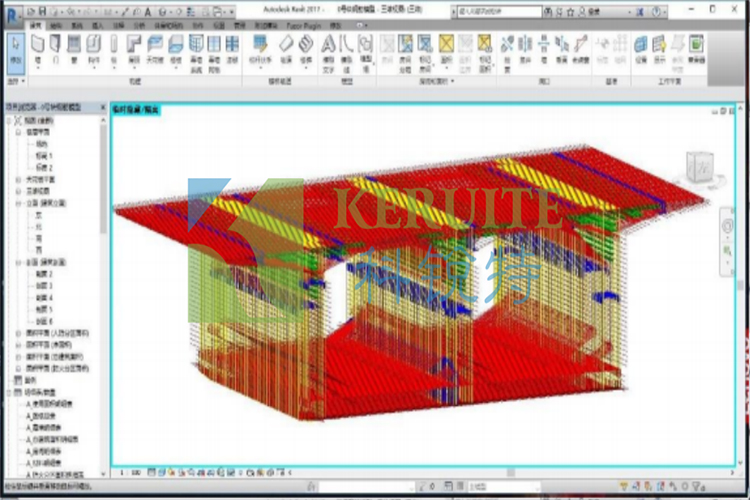The height and width of the screenshot is (500, 750).
Task: Click the Text 'A' icon in quick access toolbar
Action: click(148, 11)
